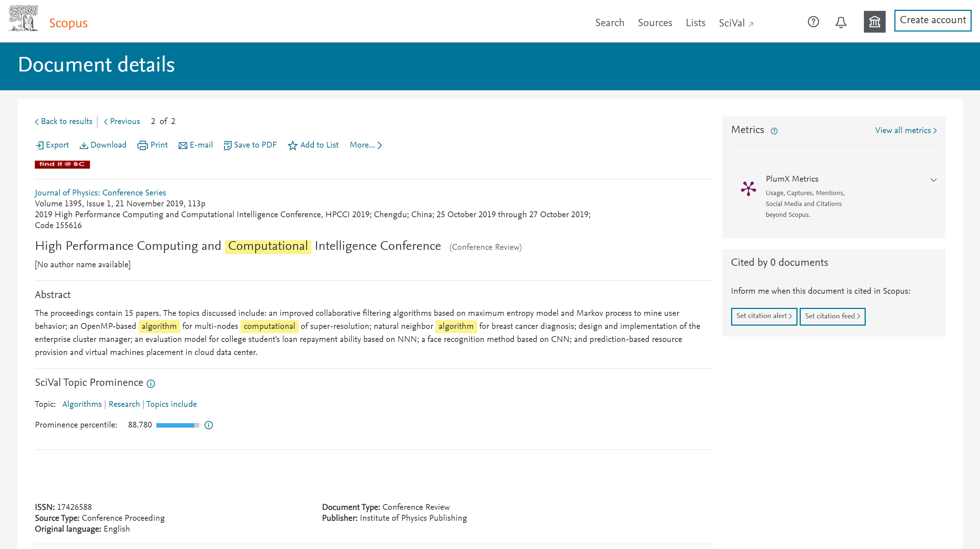Click the Cited by 0 documents heading
The height and width of the screenshot is (549, 980).
tap(779, 263)
